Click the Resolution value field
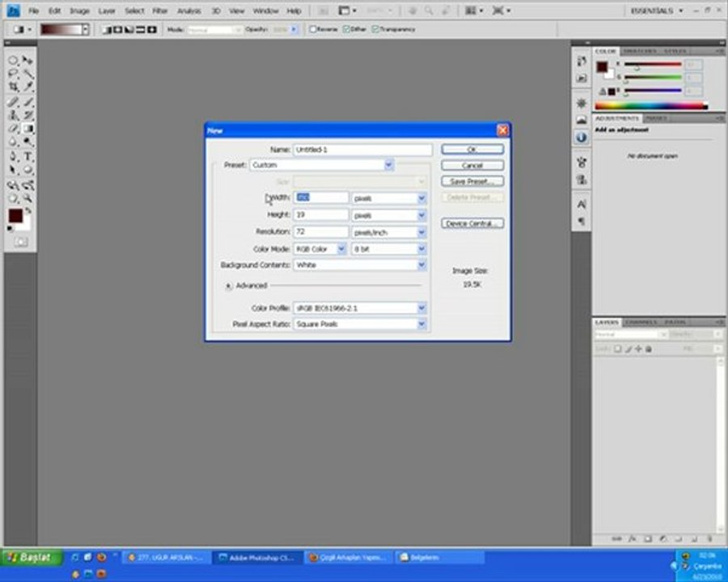This screenshot has height=582, width=728. tap(321, 232)
